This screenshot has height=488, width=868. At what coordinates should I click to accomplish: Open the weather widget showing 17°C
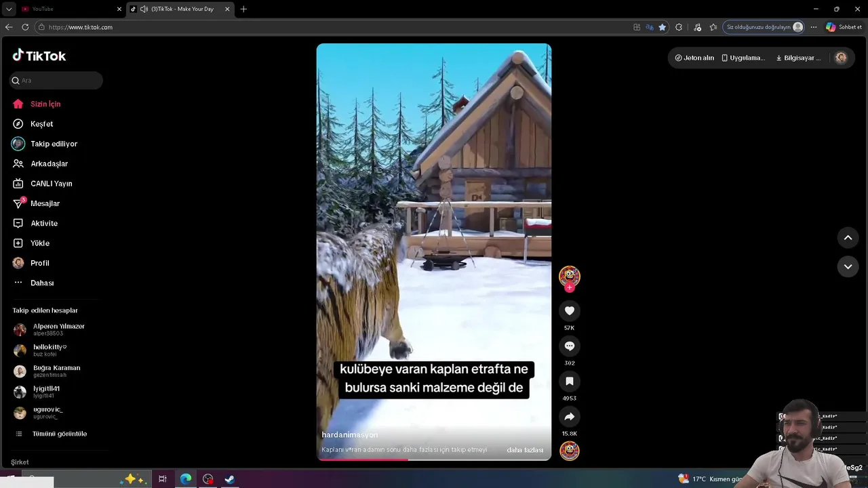tap(711, 479)
